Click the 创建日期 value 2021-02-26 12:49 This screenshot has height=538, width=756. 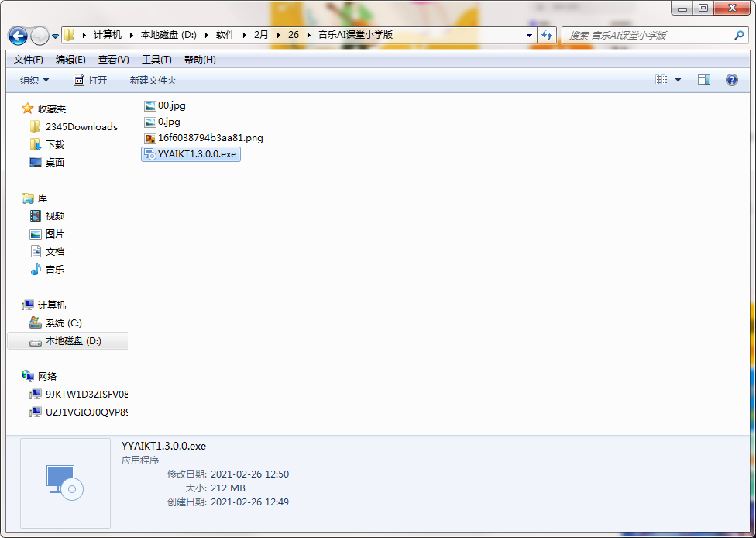coord(249,502)
